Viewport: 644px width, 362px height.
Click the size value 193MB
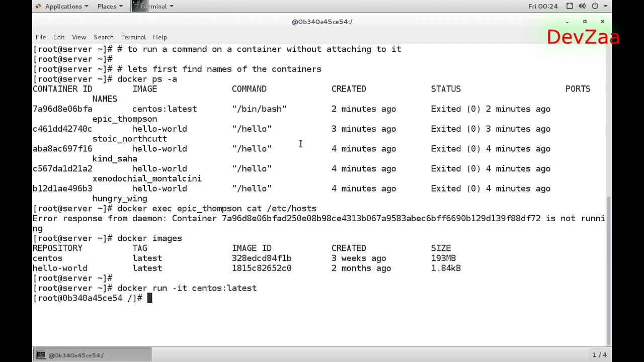443,258
